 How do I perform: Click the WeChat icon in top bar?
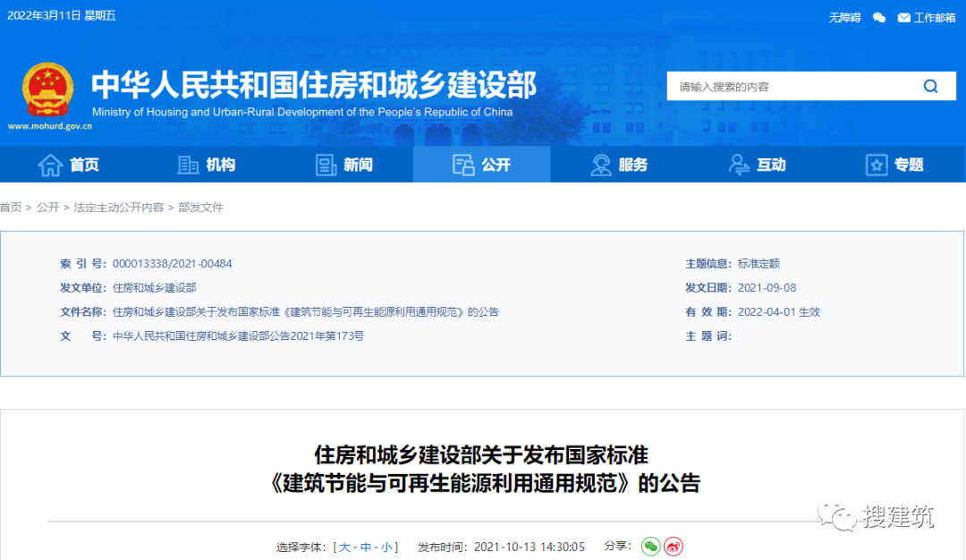tap(879, 17)
